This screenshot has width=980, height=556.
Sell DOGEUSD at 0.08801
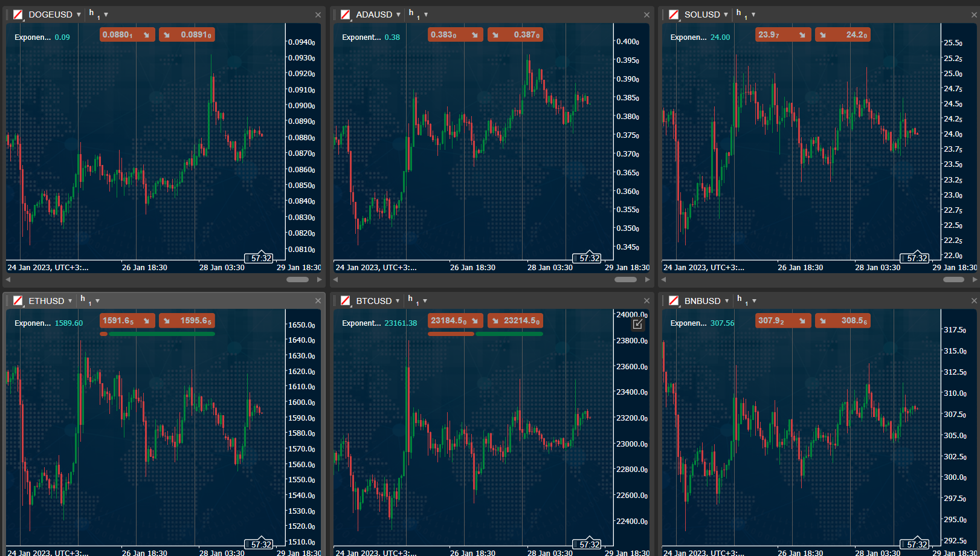point(127,35)
